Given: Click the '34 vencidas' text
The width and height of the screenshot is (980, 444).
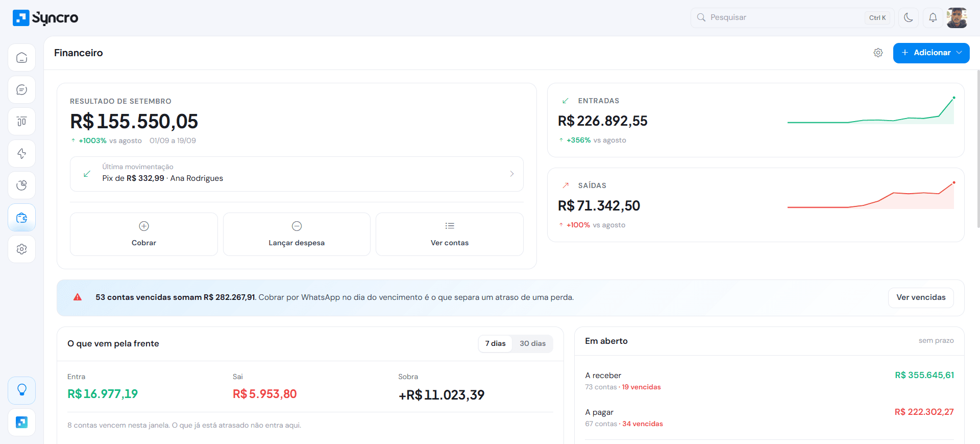Looking at the screenshot, I should [643, 424].
